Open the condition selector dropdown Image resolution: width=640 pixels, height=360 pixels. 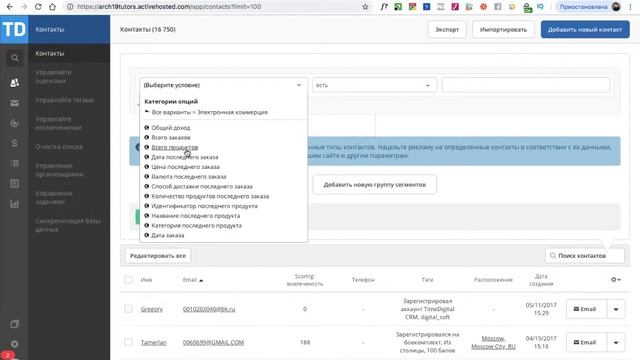[x=223, y=85]
